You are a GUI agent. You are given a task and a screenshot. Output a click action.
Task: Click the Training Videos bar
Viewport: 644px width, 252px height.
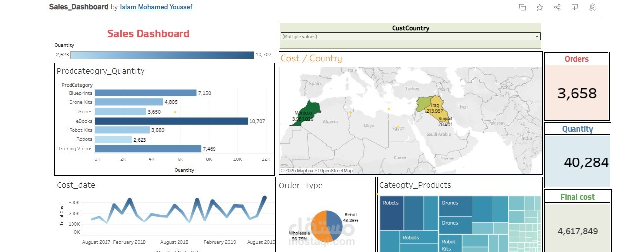[x=147, y=149]
